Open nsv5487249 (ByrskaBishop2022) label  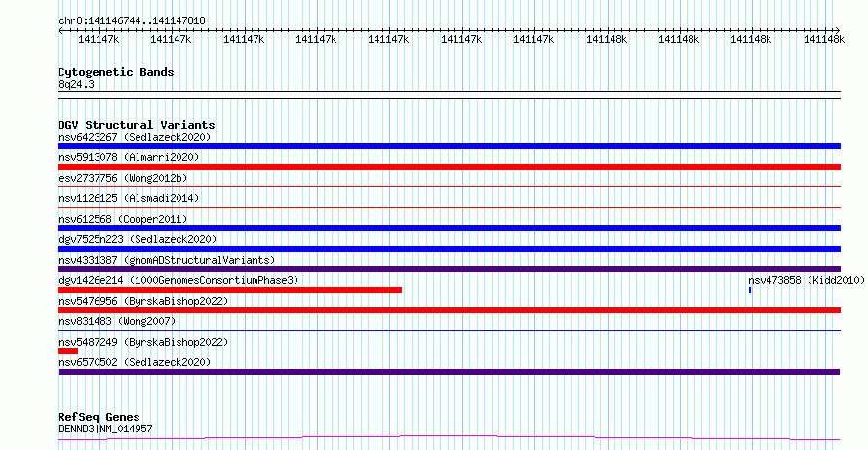point(143,342)
